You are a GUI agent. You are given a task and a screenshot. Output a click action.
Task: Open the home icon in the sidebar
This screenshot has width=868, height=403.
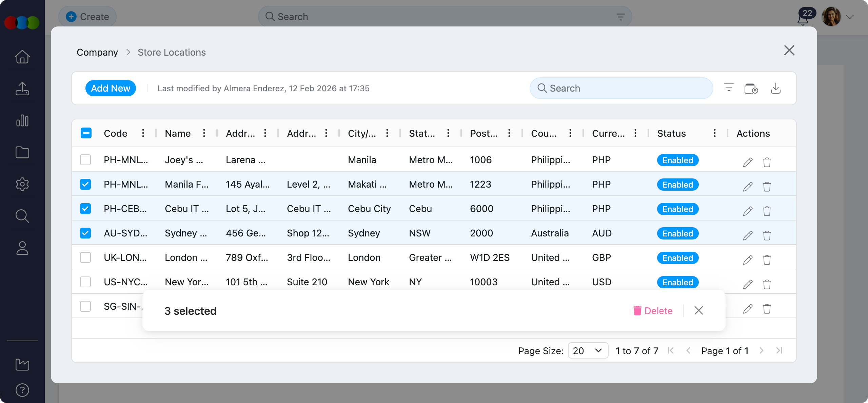22,57
